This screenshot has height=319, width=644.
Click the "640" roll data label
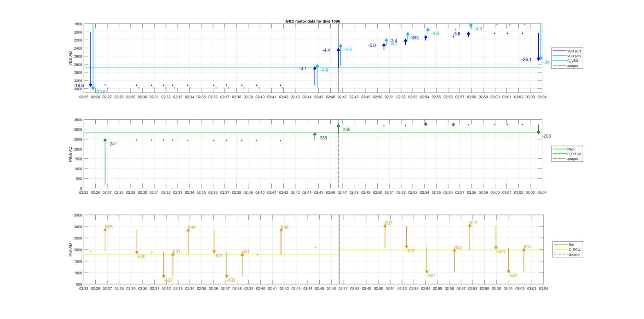coord(285,227)
